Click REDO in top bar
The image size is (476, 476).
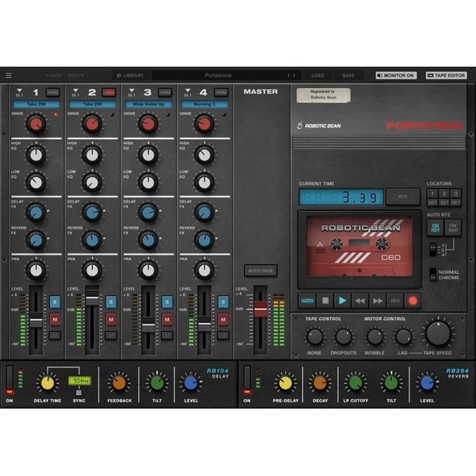[75, 75]
